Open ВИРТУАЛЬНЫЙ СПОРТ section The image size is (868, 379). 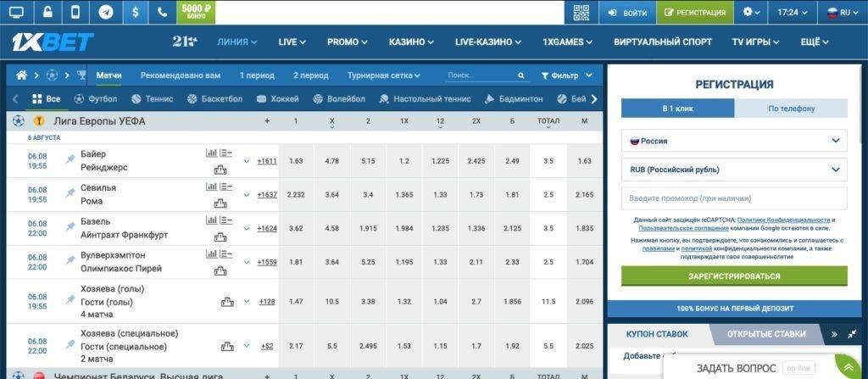[x=663, y=42]
